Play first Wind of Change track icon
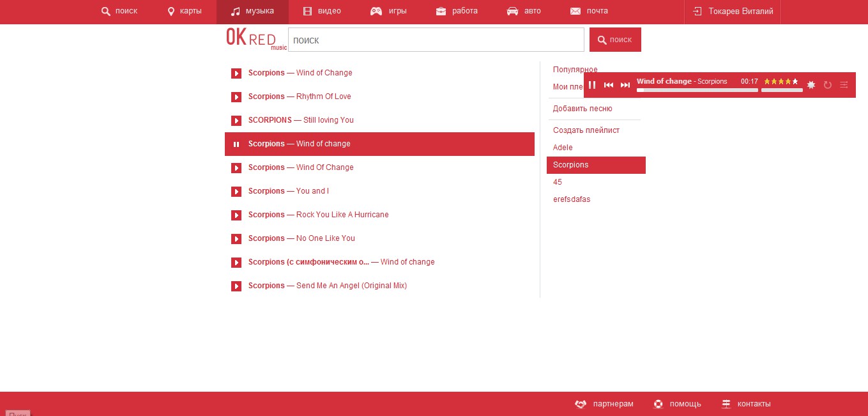This screenshot has width=868, height=416. coord(236,73)
